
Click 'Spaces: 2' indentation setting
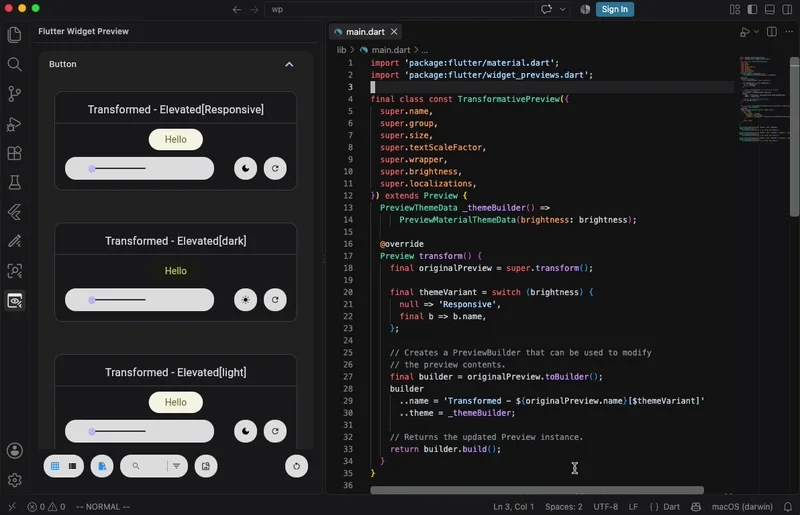[564, 507]
